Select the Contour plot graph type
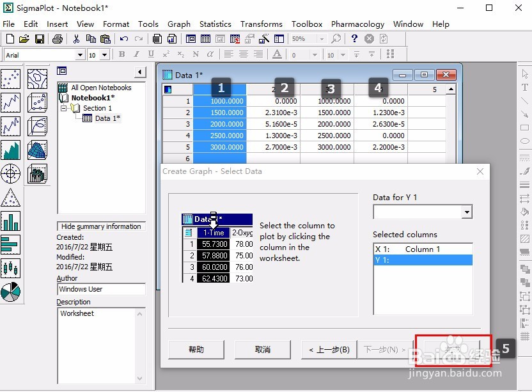This screenshot has height=392, width=532. click(37, 79)
